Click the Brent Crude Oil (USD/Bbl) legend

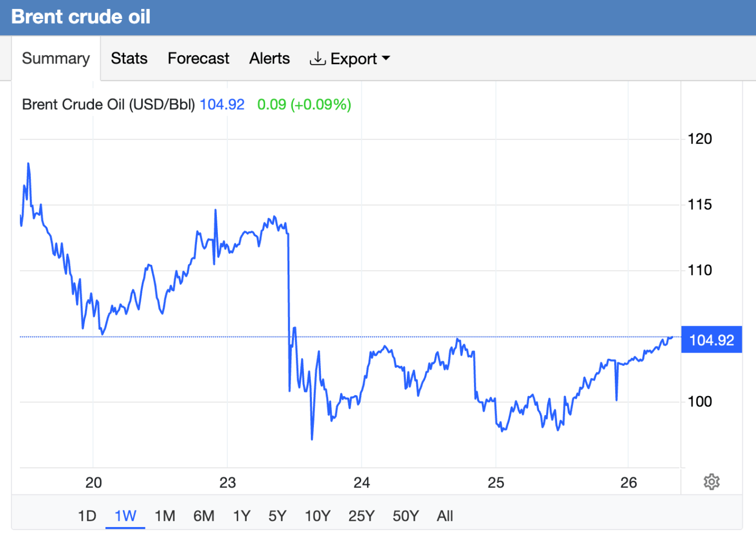point(108,105)
